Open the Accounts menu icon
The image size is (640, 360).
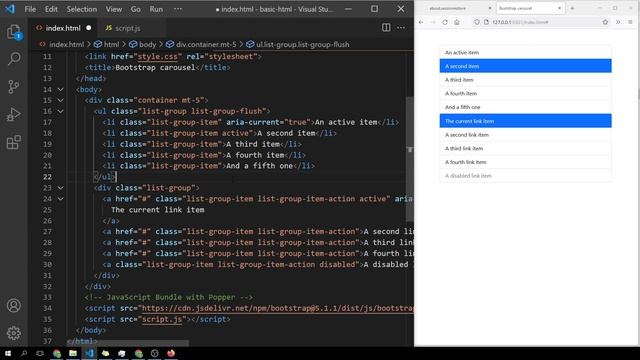pos(13,305)
